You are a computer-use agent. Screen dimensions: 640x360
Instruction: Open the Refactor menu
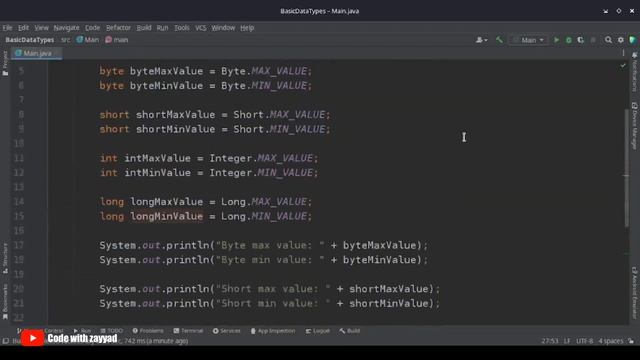(118, 28)
